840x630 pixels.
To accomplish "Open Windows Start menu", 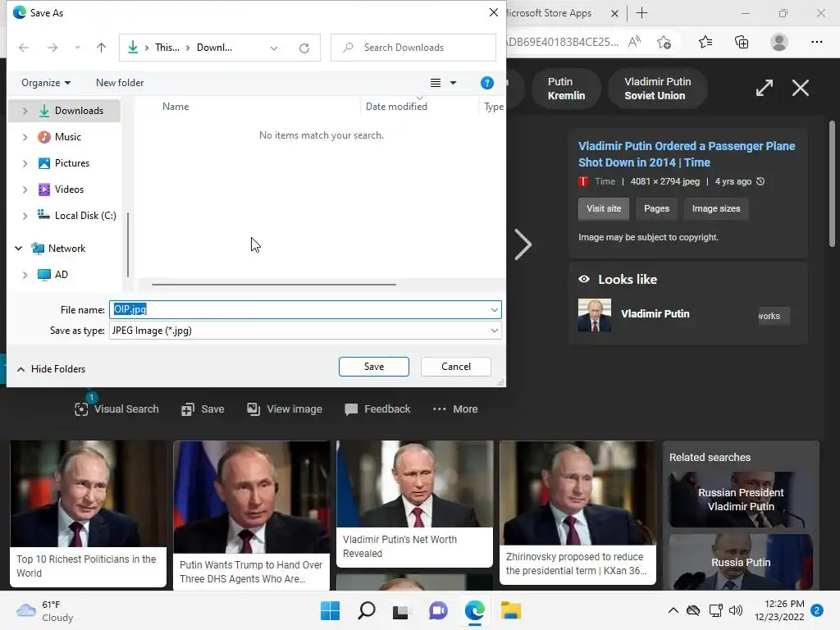I will [330, 610].
